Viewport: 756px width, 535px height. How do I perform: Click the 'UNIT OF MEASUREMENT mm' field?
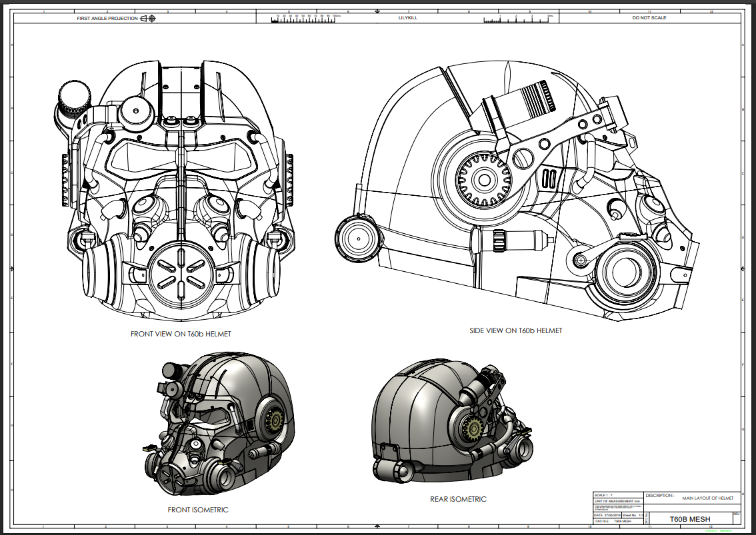pyautogui.click(x=618, y=501)
